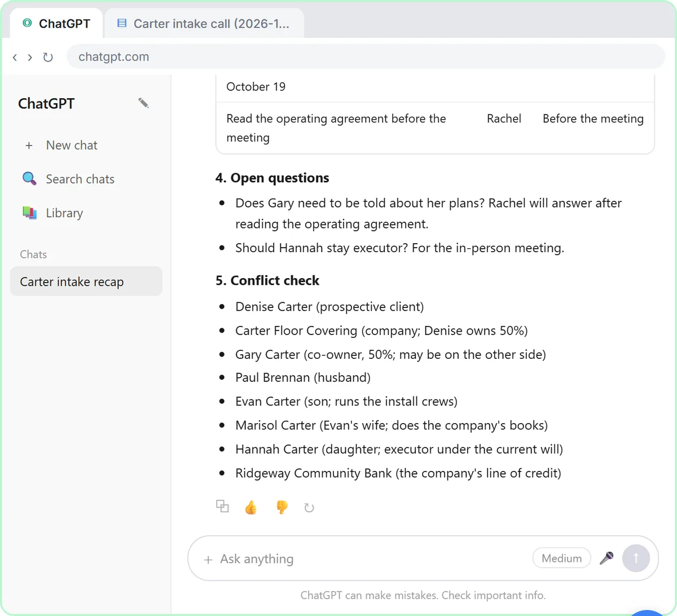Click the chatgpt.com address bar
Screen dimensions: 677x616
366,56
